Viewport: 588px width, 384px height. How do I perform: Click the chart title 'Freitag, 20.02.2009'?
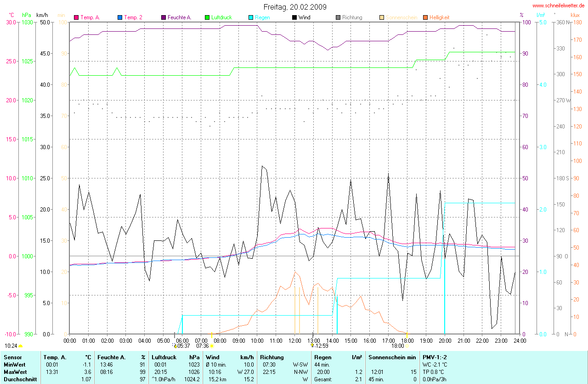point(295,7)
